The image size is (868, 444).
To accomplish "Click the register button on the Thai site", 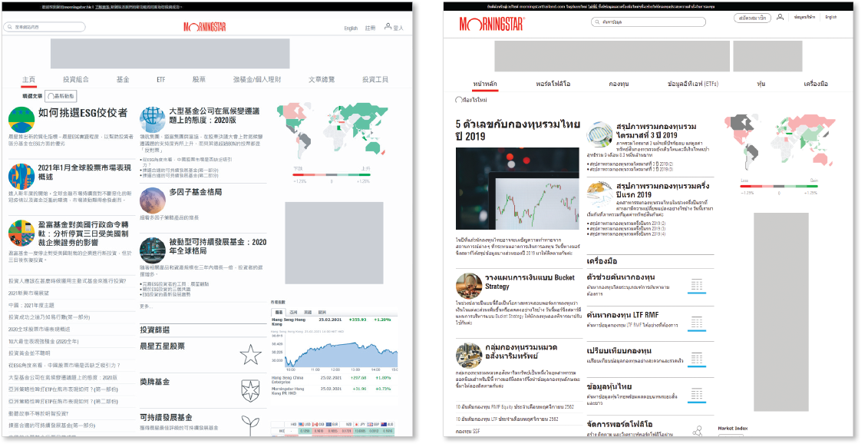I will pyautogui.click(x=752, y=17).
